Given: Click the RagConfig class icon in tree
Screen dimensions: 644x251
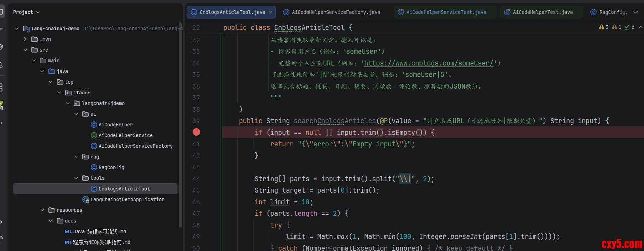Looking at the screenshot, I should point(94,167).
